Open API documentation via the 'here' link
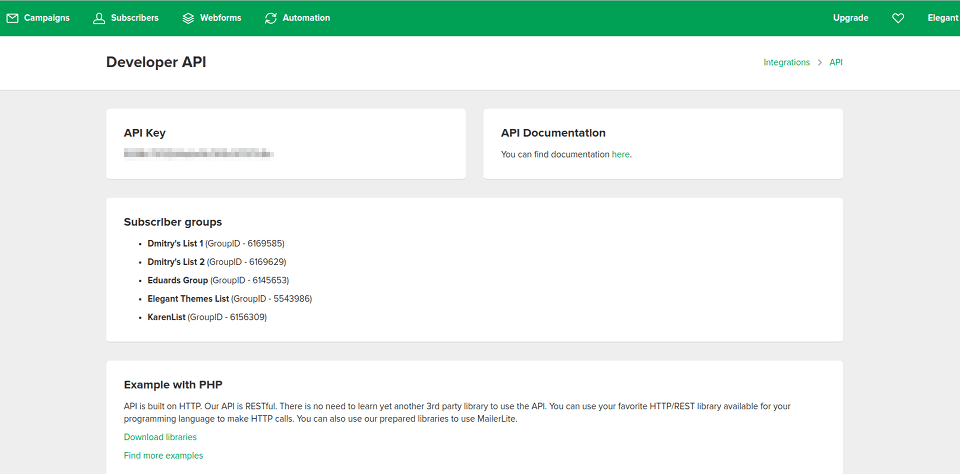Screen dimensions: 960x474 620,155
